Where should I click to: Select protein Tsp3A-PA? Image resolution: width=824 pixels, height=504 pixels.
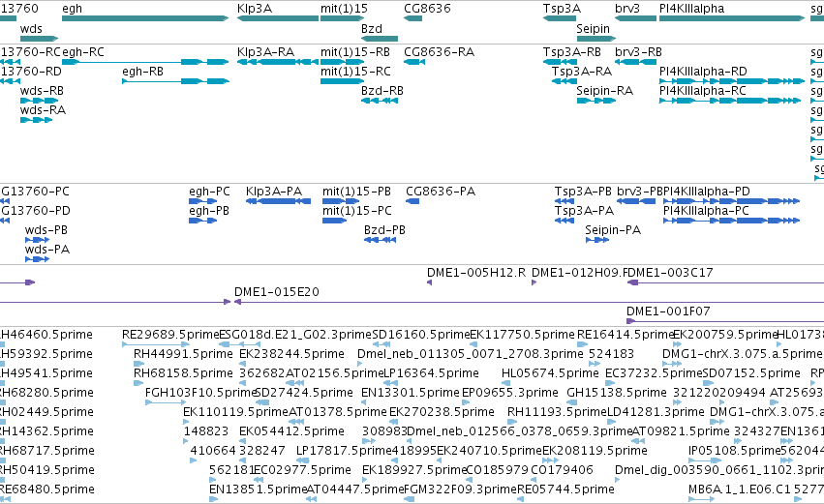click(x=565, y=221)
